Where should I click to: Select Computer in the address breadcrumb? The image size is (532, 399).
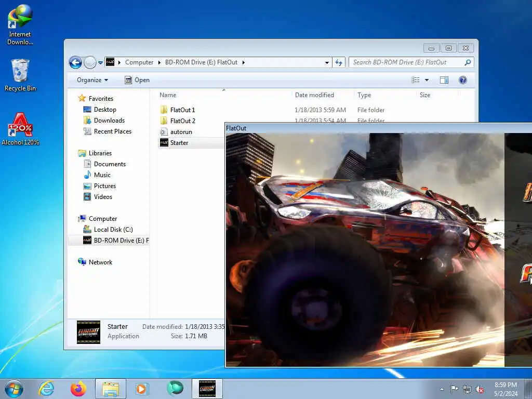139,62
